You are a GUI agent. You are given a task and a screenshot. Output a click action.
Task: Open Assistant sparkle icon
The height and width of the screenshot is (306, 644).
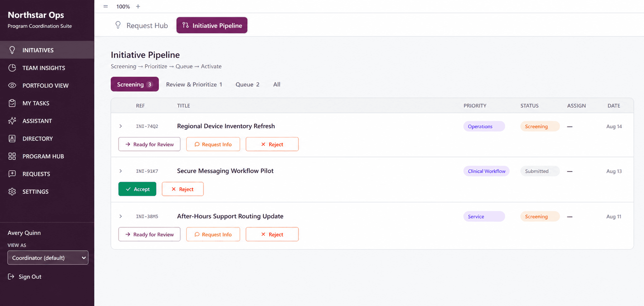[12, 121]
